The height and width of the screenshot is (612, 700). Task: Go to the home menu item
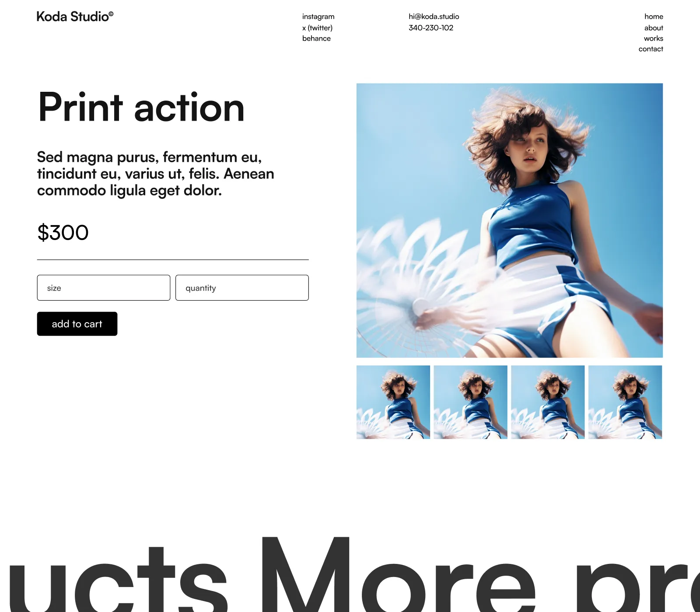tap(654, 17)
